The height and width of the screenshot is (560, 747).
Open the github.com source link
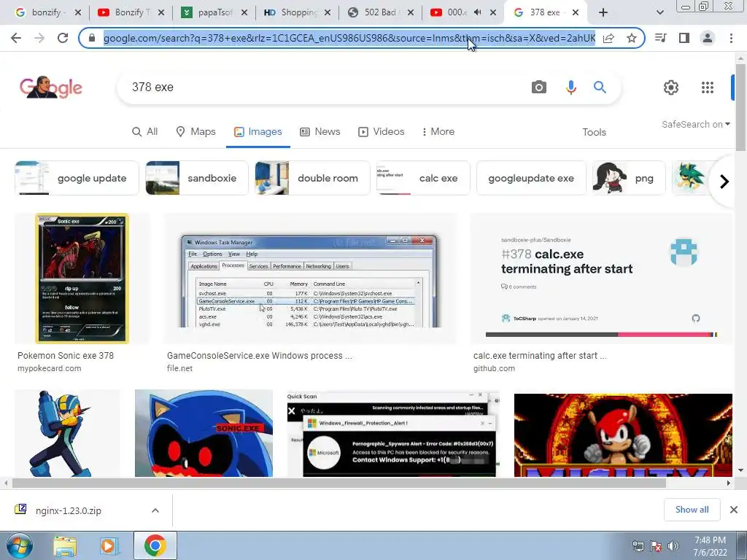pyautogui.click(x=494, y=368)
